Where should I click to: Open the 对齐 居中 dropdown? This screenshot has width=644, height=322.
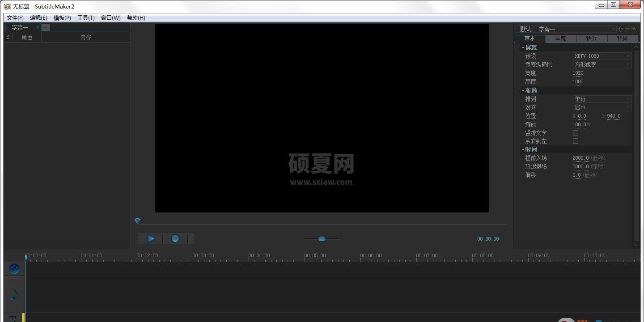click(x=602, y=107)
